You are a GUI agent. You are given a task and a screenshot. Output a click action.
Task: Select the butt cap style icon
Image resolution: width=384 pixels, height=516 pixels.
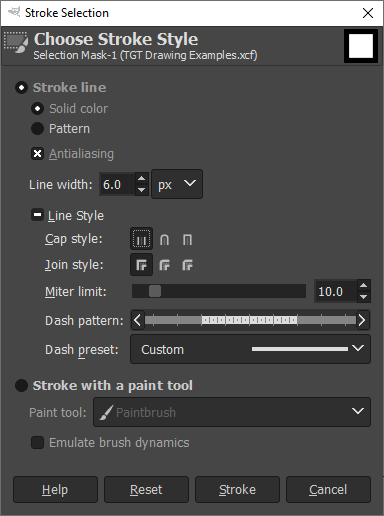[x=141, y=239]
